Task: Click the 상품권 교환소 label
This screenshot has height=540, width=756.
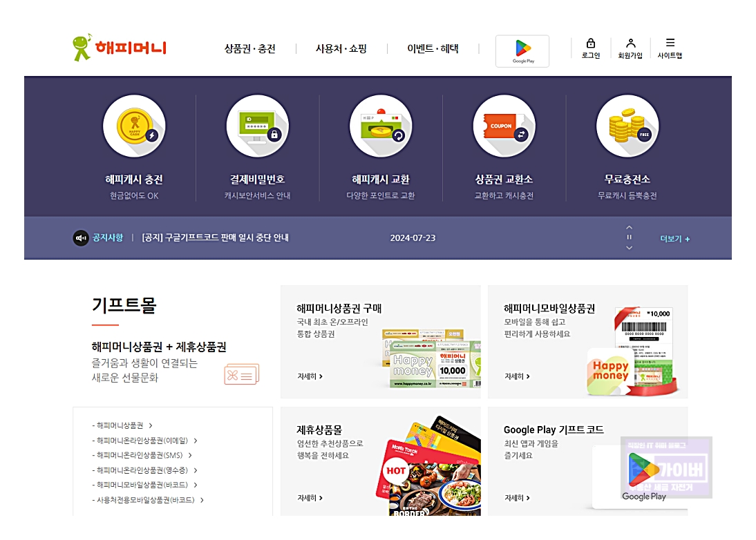Action: tap(504, 180)
